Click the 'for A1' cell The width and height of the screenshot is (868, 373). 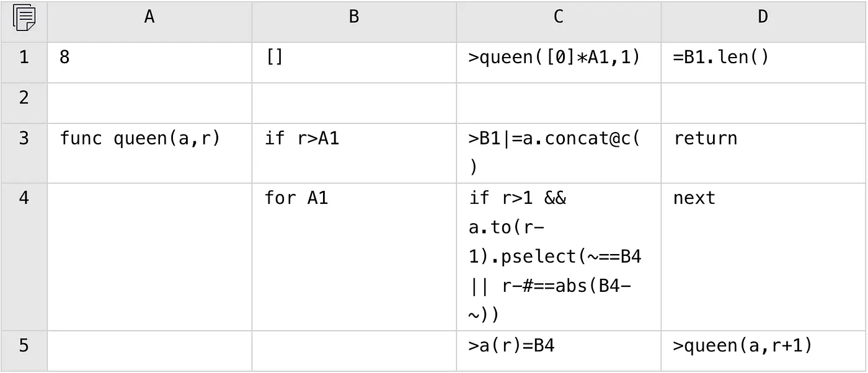pos(354,257)
